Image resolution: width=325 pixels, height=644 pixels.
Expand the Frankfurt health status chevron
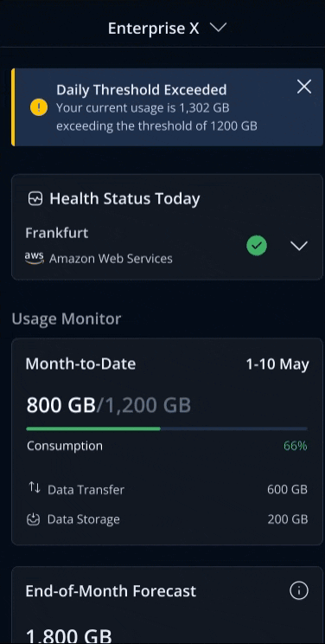[299, 246]
